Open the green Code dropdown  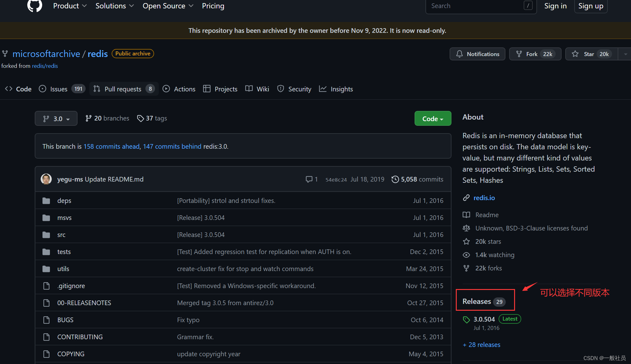point(433,119)
